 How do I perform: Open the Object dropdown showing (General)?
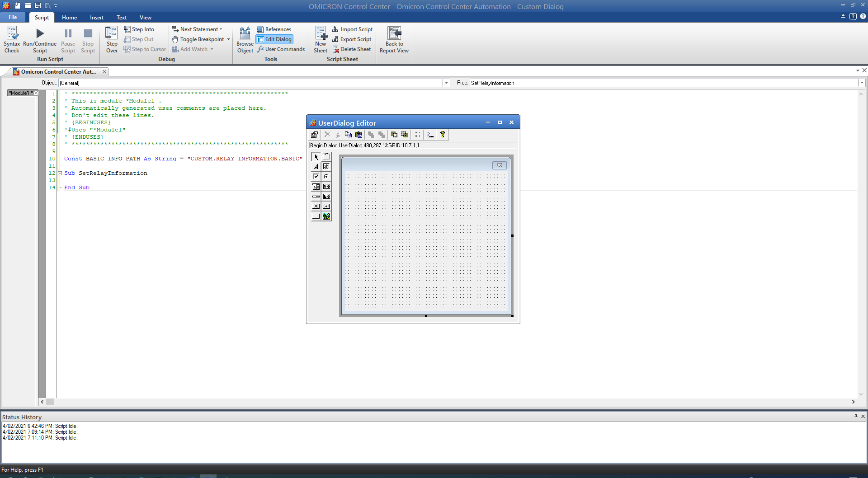[446, 83]
